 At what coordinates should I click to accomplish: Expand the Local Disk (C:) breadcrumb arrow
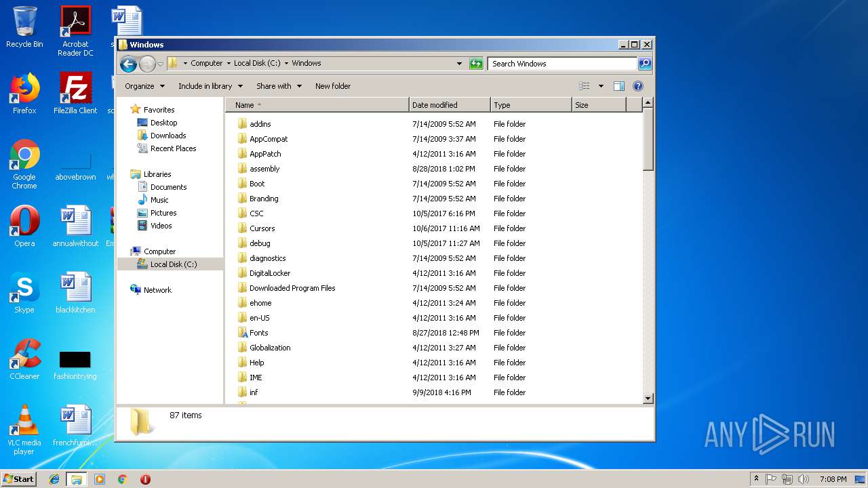click(286, 63)
